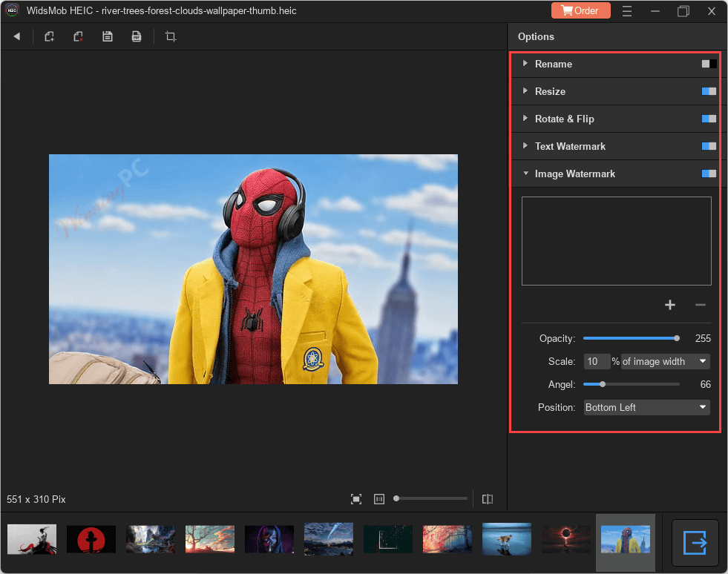
Task: Select the Crop tool
Action: click(x=171, y=36)
